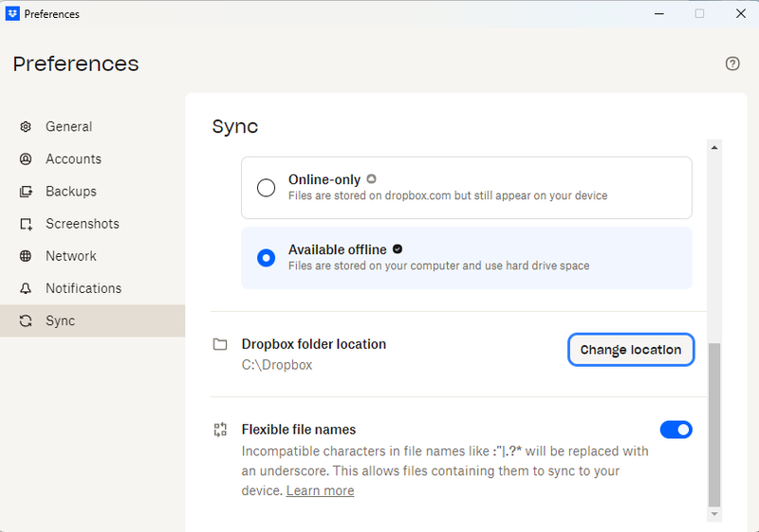This screenshot has width=759, height=532.
Task: Disable the Flexible file names toggle
Action: (x=676, y=430)
